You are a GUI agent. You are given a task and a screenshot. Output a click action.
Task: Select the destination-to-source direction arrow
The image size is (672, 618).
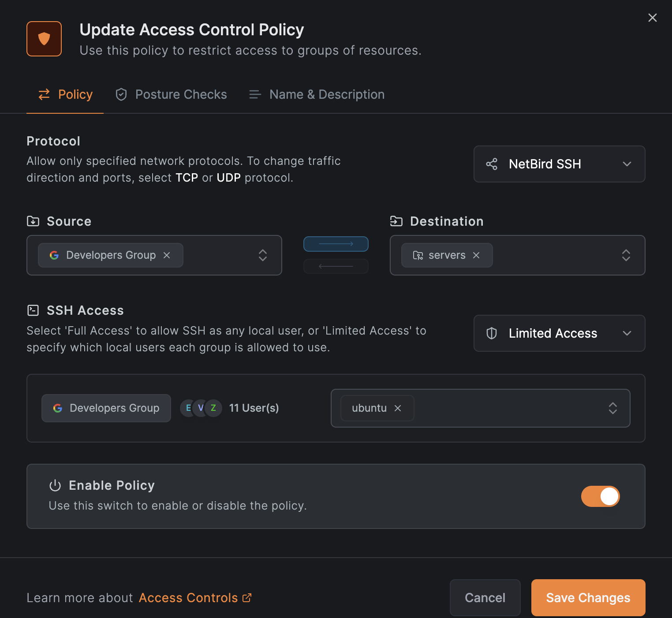(x=336, y=266)
